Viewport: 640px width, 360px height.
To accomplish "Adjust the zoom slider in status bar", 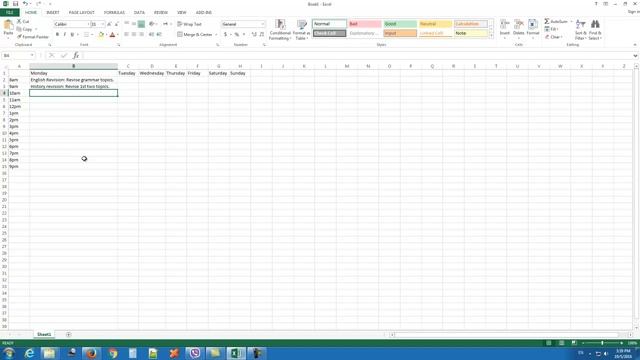I will pos(602,343).
